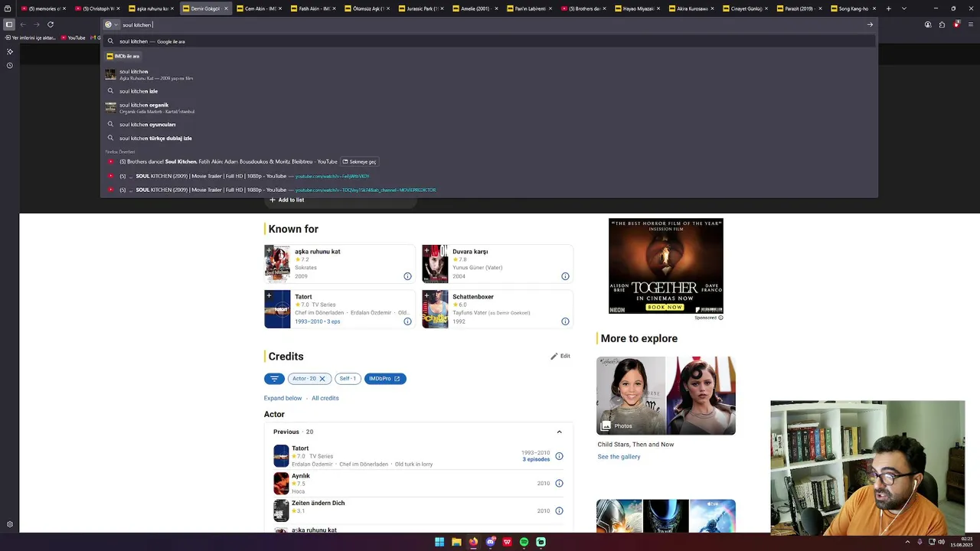Toggle the 'Self · 1' filter chip
This screenshot has height=551, width=980.
348,379
